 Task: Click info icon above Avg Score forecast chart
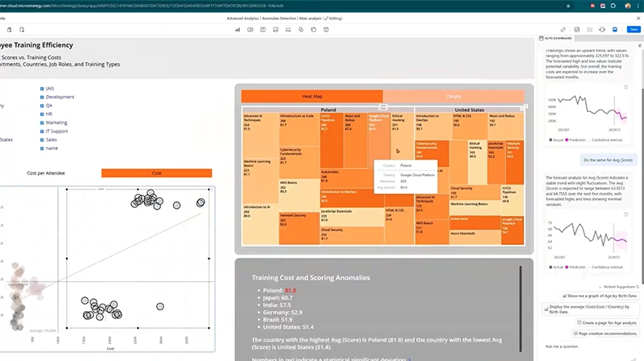(626, 214)
